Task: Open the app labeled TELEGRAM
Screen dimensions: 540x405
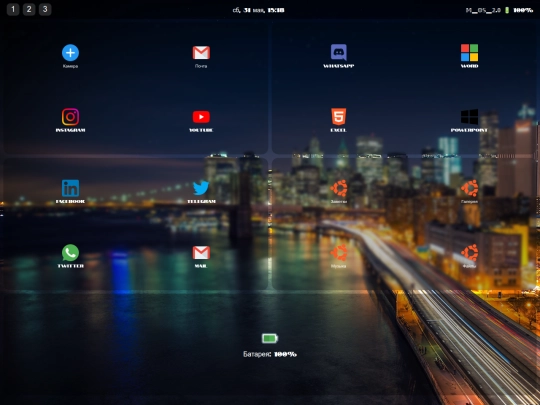Action: click(201, 188)
